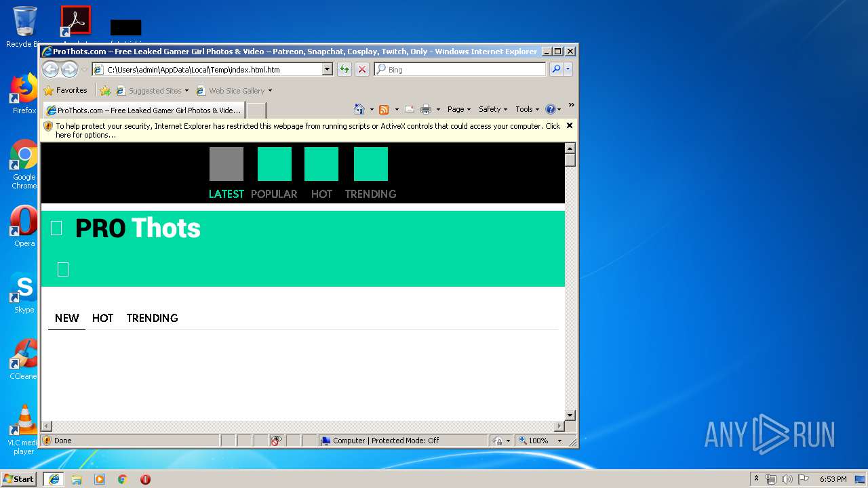Open search provider dropdown arrow
The width and height of the screenshot is (868, 488).
(x=568, y=69)
